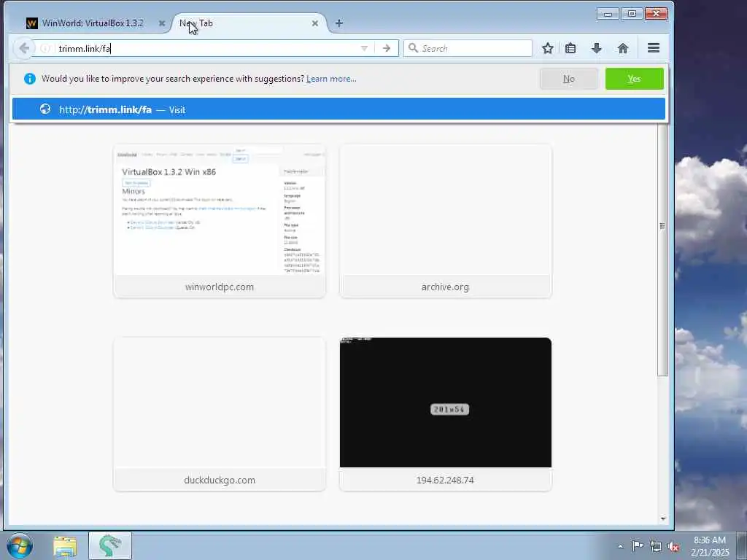Click the dragon browser taskbar icon
The width and height of the screenshot is (747, 560).
click(110, 545)
